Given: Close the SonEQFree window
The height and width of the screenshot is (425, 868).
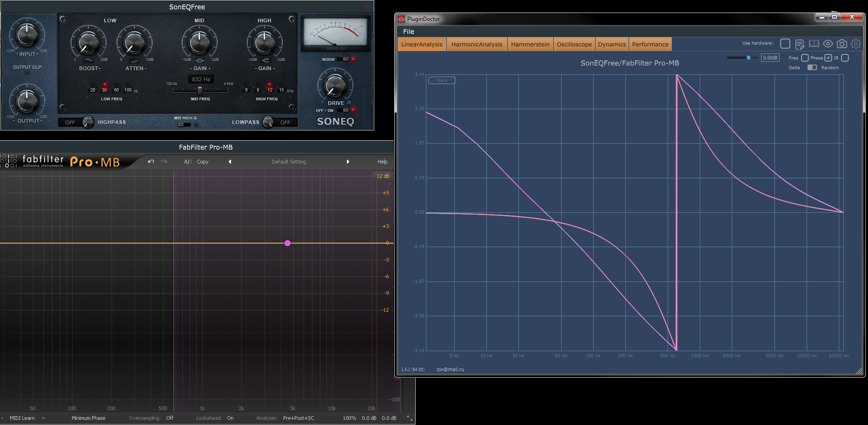Looking at the screenshot, I should tap(367, 7).
